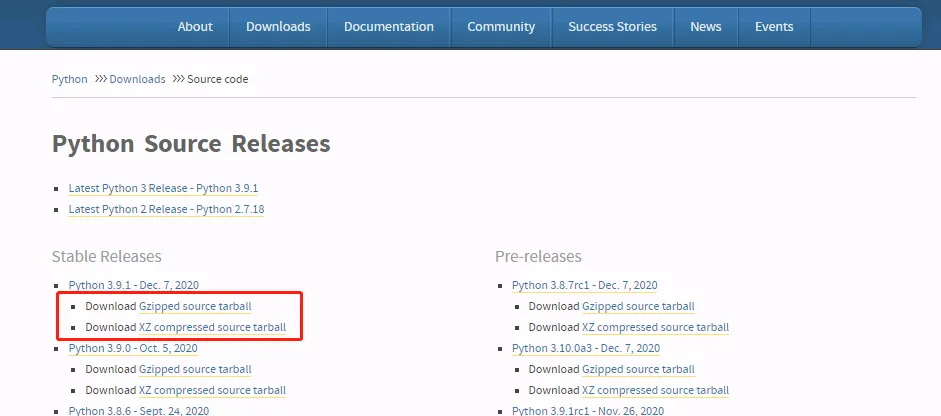
Task: Download Python 3.8.7rc1 Gzipped source tarball
Action: tap(639, 306)
